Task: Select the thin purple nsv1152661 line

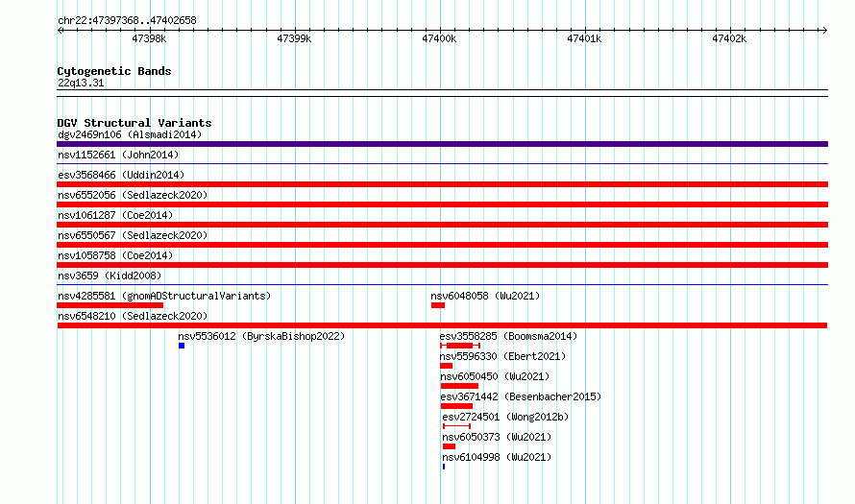Action: pos(442,163)
